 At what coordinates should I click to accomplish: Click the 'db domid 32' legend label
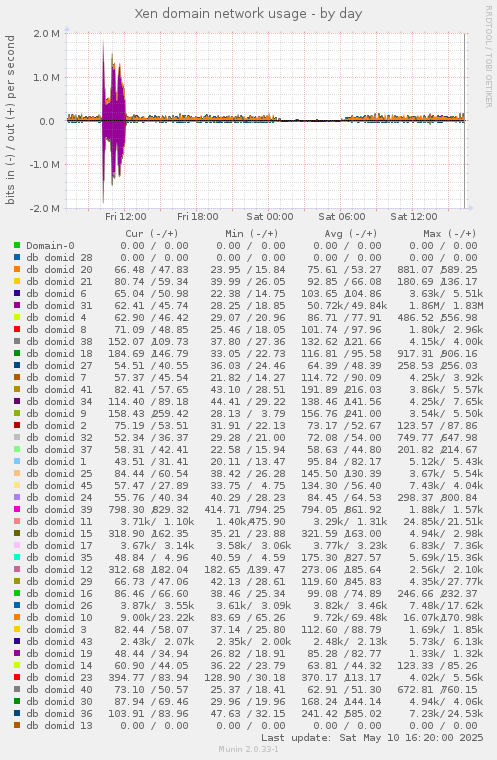click(59, 438)
